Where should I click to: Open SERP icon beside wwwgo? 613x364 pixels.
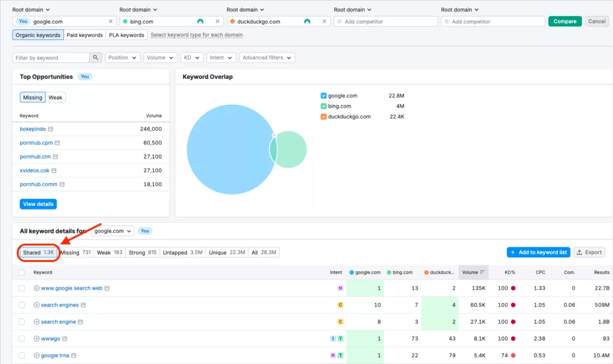click(65, 339)
